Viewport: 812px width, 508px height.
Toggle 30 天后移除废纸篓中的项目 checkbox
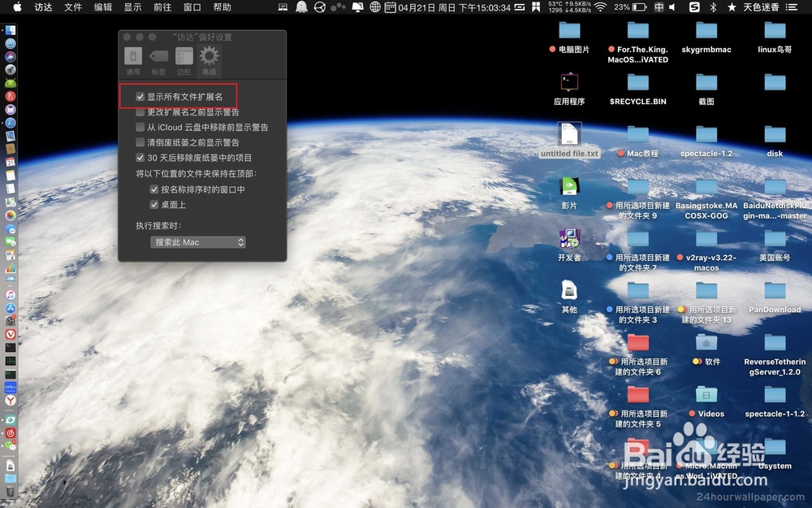coord(140,158)
